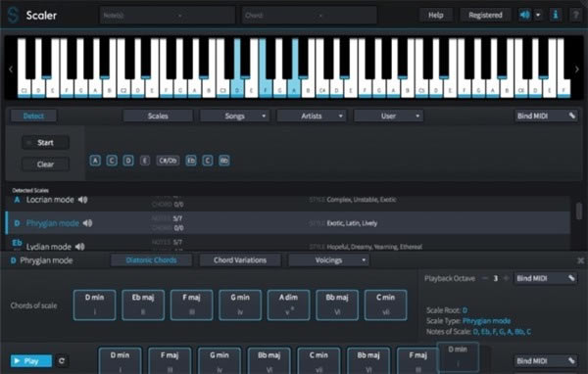
Task: Open the Voicings dropdown
Action: click(x=328, y=260)
